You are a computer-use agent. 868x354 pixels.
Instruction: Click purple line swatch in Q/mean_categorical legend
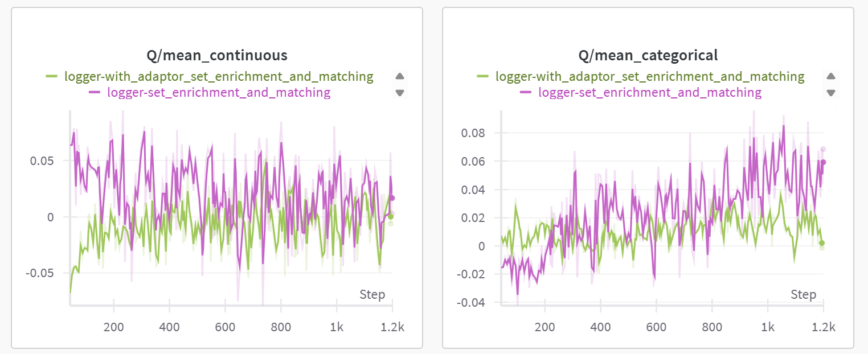[525, 92]
